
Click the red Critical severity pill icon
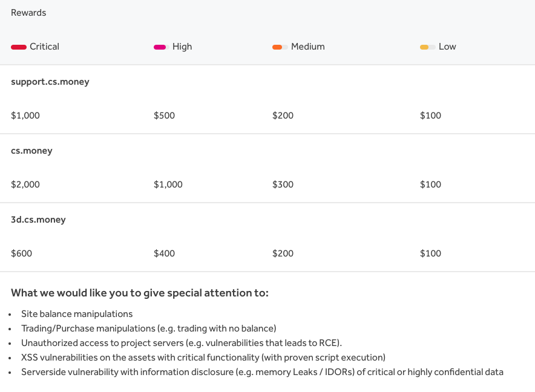tap(19, 47)
